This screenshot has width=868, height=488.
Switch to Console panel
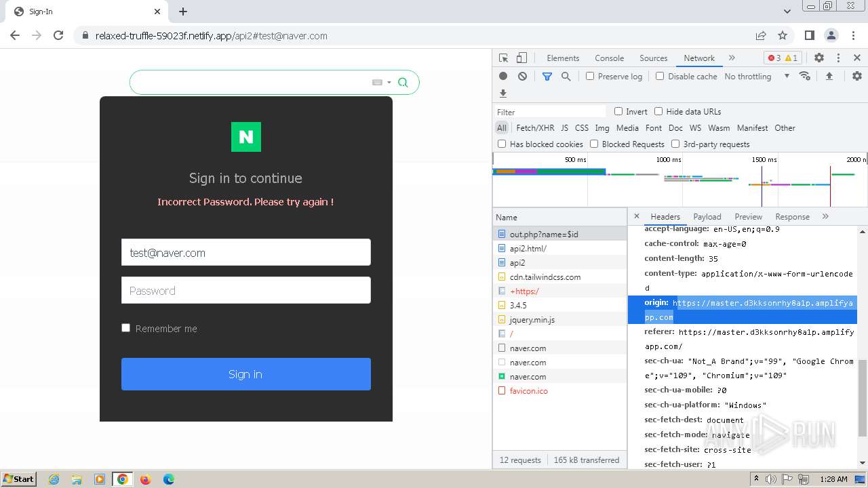609,58
